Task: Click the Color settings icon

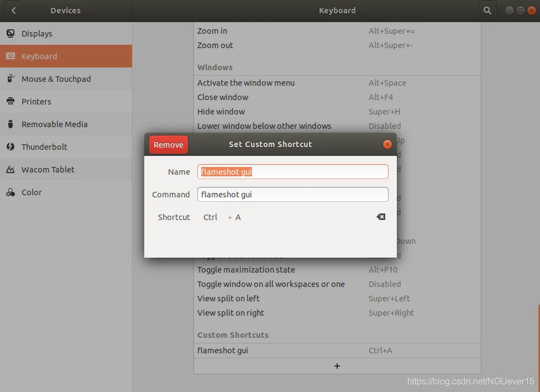Action: [11, 192]
